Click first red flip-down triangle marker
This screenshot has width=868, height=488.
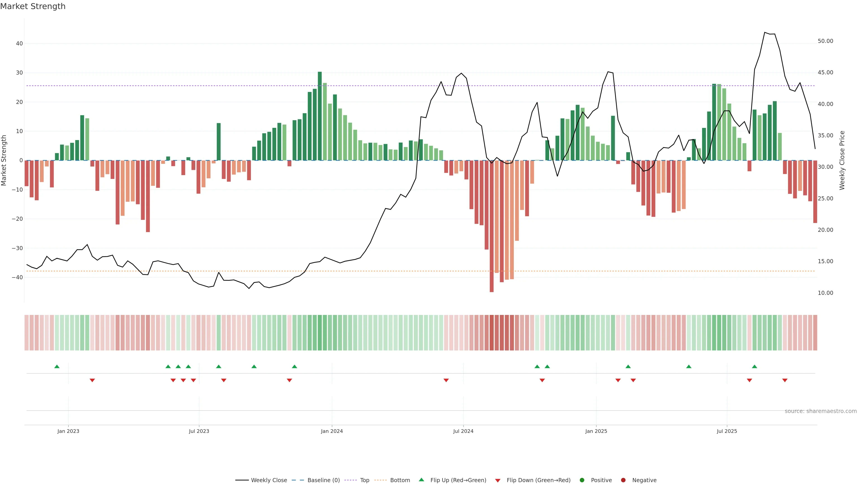coord(92,380)
